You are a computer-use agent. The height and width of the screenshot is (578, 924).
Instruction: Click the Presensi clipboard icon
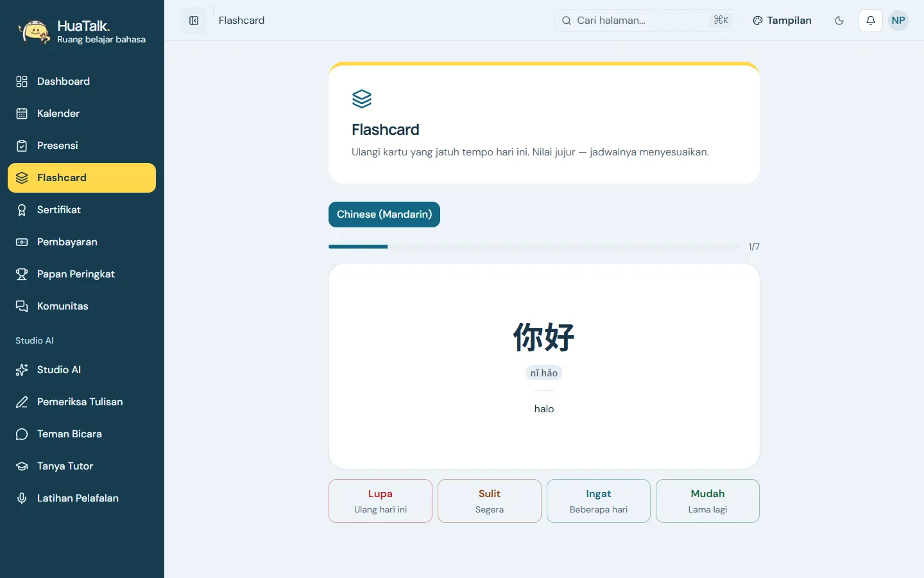click(x=22, y=146)
